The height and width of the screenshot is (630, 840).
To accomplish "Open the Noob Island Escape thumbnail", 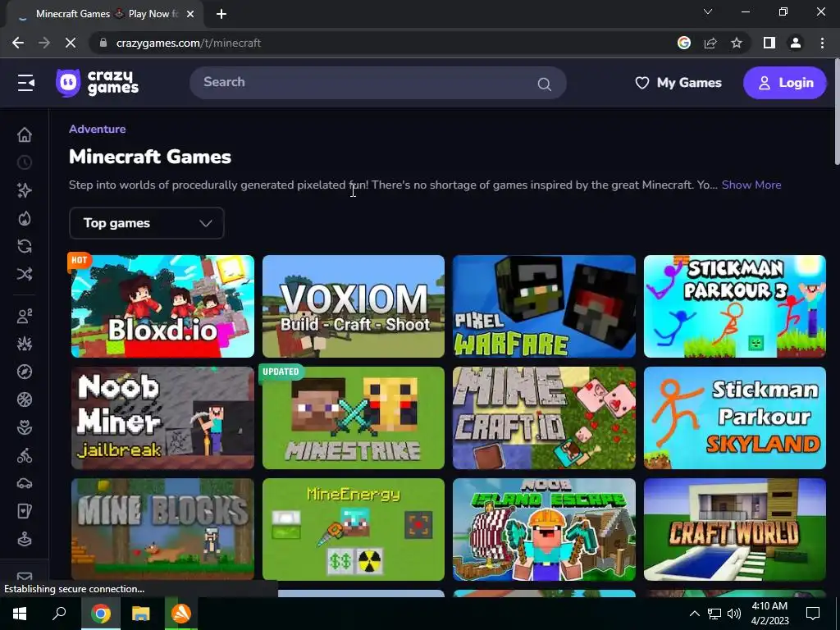I will [545, 529].
